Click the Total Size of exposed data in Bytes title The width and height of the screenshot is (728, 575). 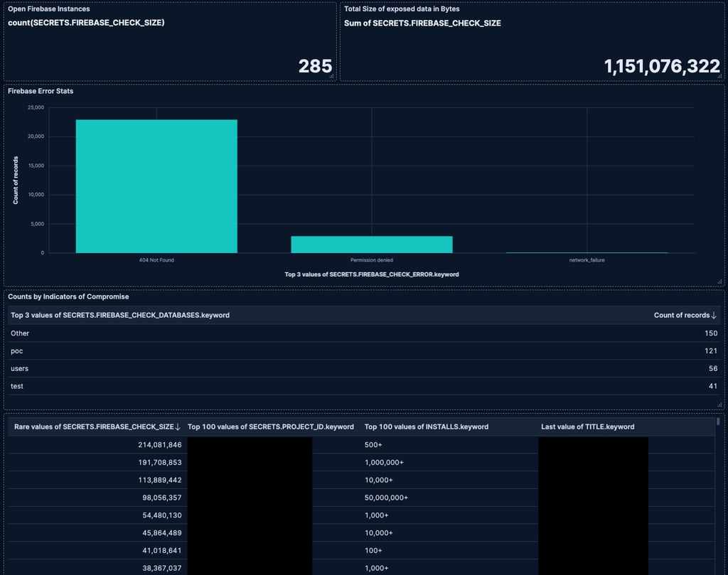[402, 9]
